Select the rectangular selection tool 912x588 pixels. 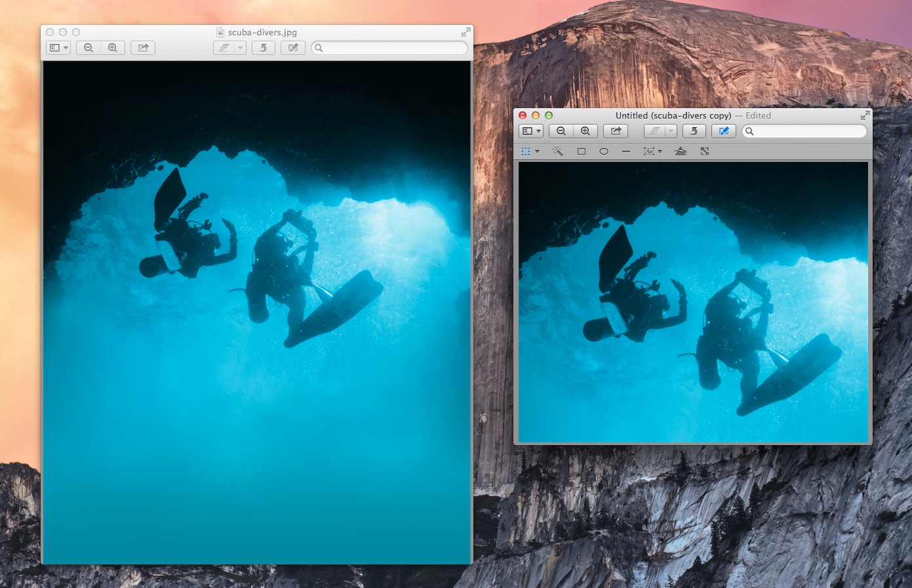(525, 151)
